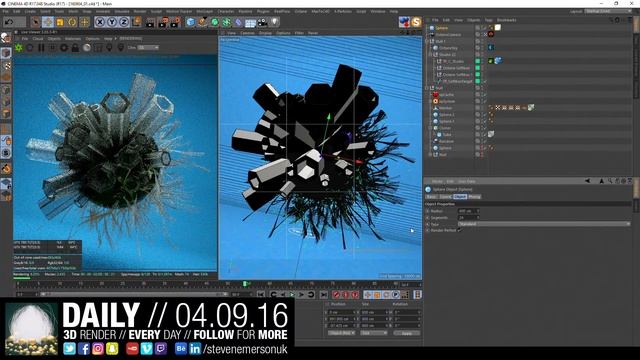Click the Cube primitive icon
This screenshot has height=360, width=640.
point(191,22)
